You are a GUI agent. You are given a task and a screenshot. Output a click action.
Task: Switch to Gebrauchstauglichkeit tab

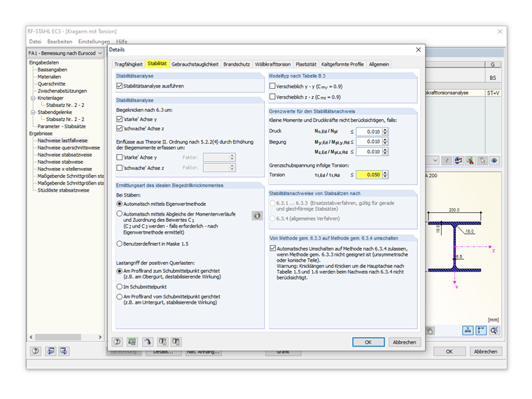(195, 64)
